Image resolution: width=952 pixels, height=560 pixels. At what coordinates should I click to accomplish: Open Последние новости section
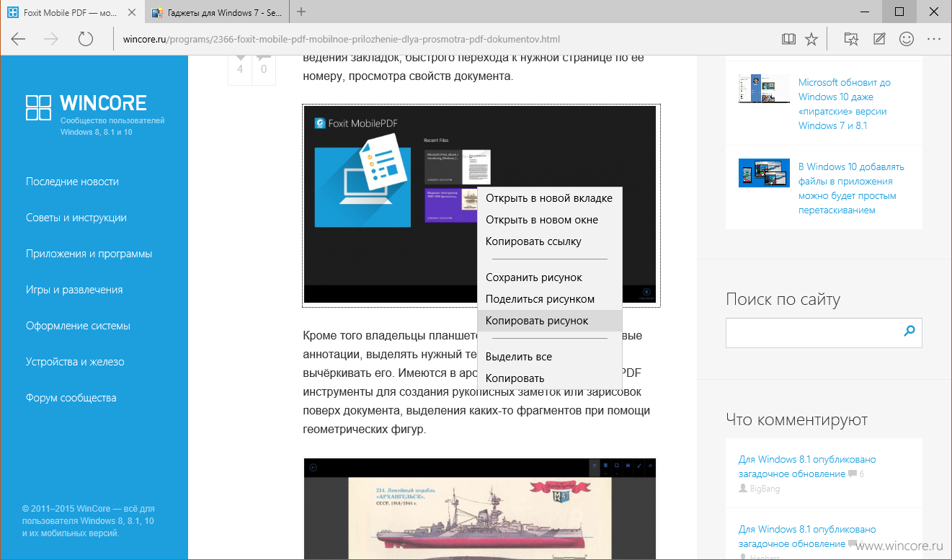pyautogui.click(x=72, y=182)
